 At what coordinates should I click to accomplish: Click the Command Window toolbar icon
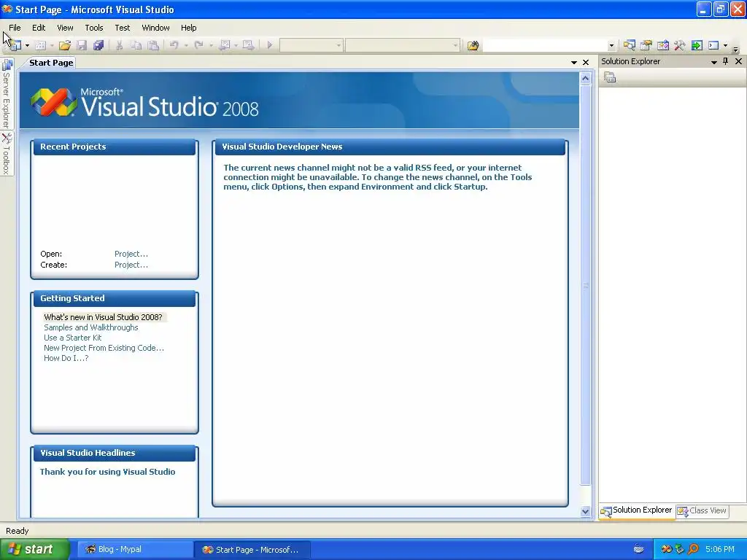click(x=713, y=45)
